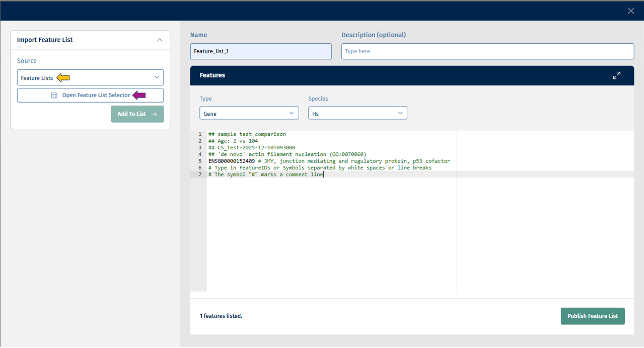Click the '1 features listed' status text

(x=221, y=316)
